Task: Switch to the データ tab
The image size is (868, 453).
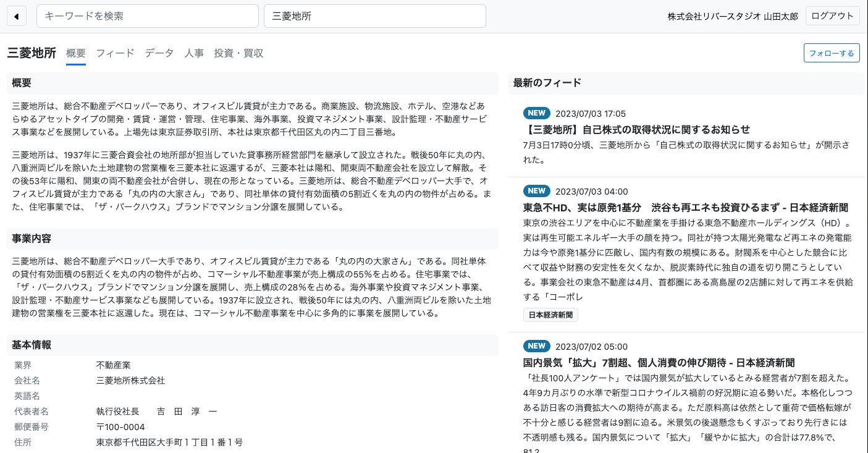Action: (159, 53)
